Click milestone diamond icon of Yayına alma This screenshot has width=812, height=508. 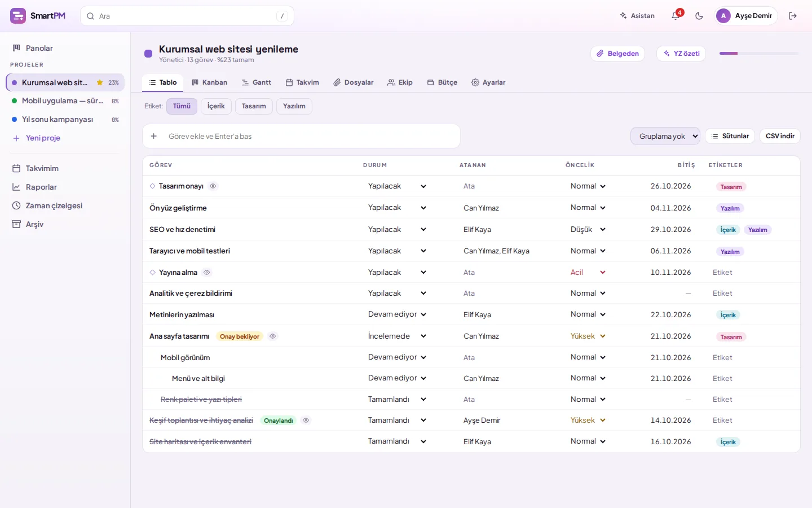tap(152, 273)
